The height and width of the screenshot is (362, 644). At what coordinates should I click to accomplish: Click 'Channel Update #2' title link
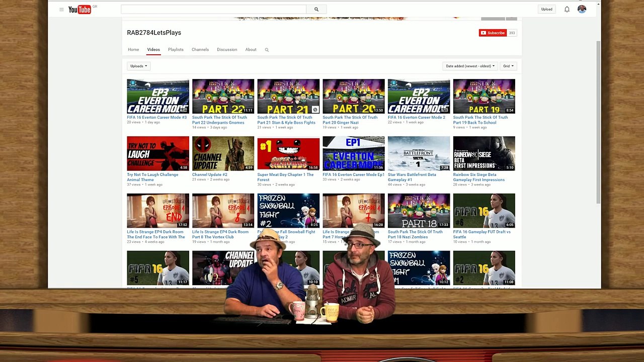click(210, 175)
